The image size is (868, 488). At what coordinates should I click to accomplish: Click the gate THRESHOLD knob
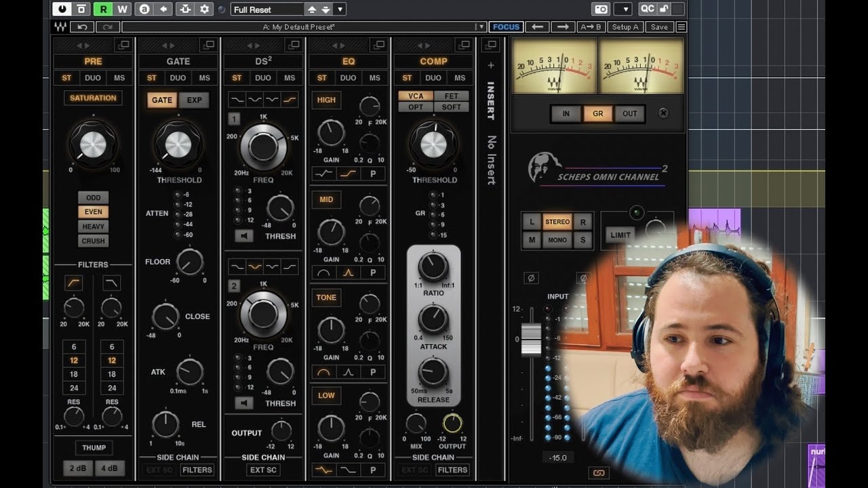click(x=178, y=144)
